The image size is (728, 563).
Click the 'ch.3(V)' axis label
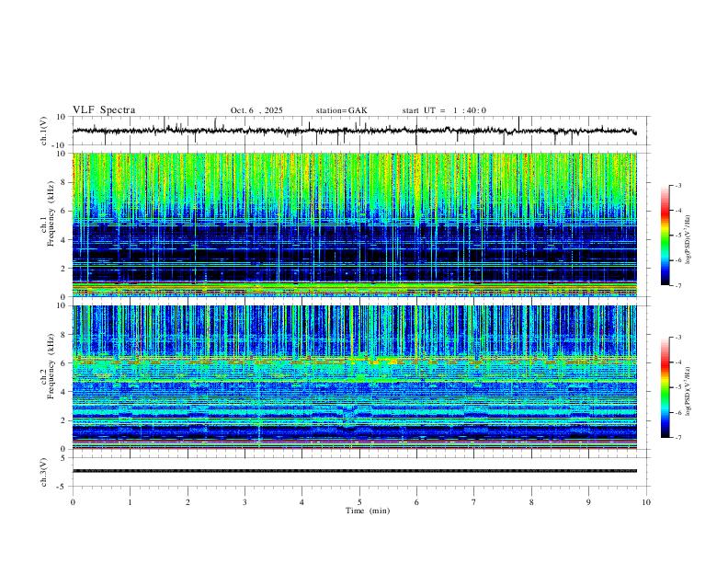[x=44, y=472]
